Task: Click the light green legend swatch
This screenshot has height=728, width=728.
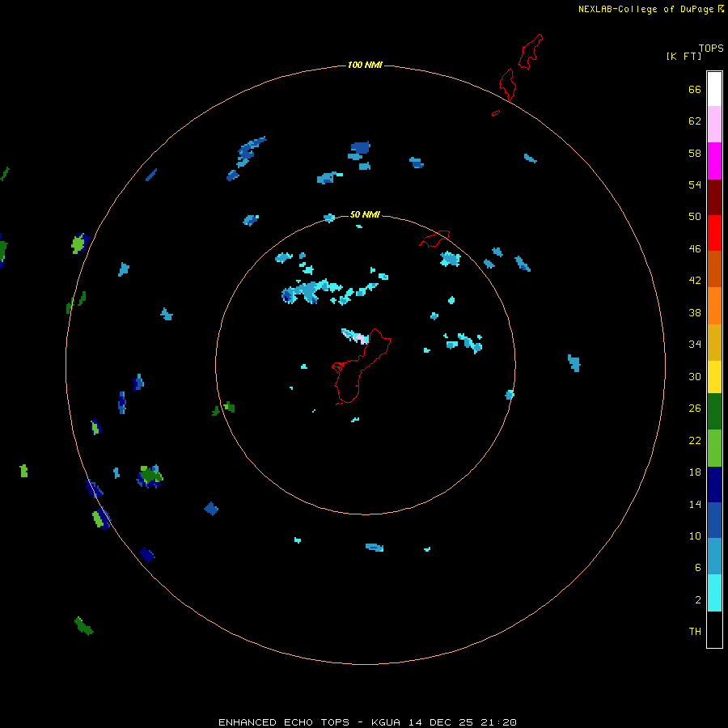Action: coord(714,448)
